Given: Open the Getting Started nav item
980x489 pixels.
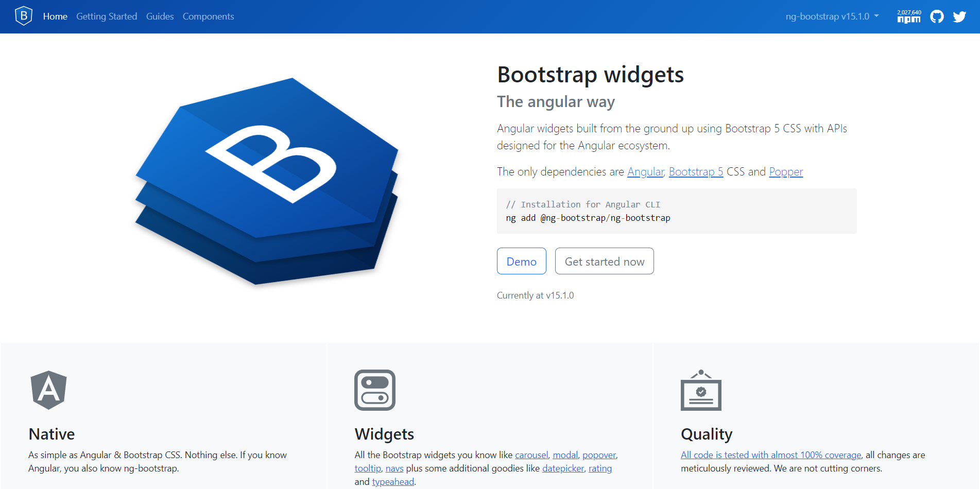Looking at the screenshot, I should [x=107, y=16].
